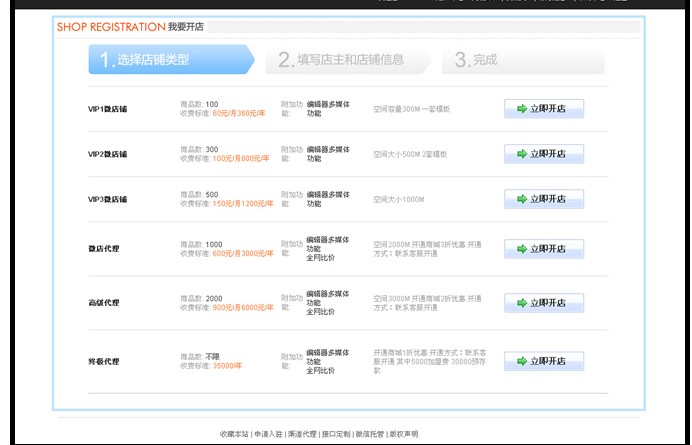Visit 渠道代理 link in footer
Viewport: 692px width, 445px height.
click(x=302, y=434)
